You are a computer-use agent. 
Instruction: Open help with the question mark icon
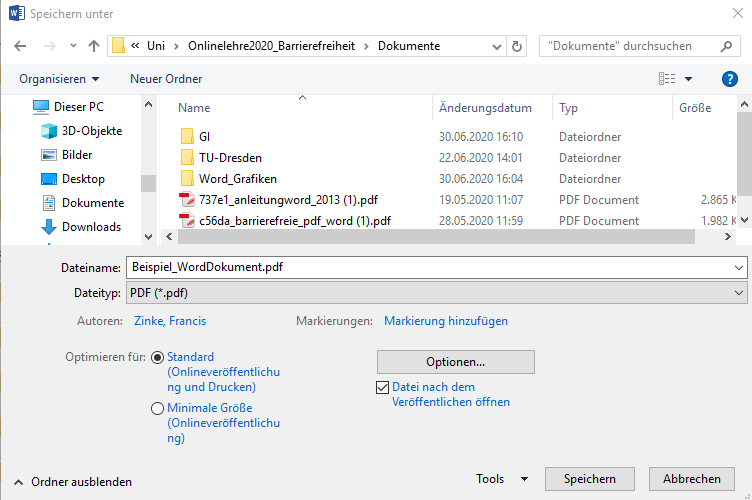pos(729,79)
